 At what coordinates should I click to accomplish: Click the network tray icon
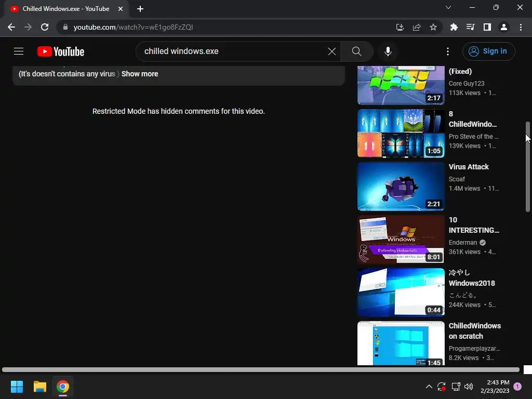pos(456,387)
